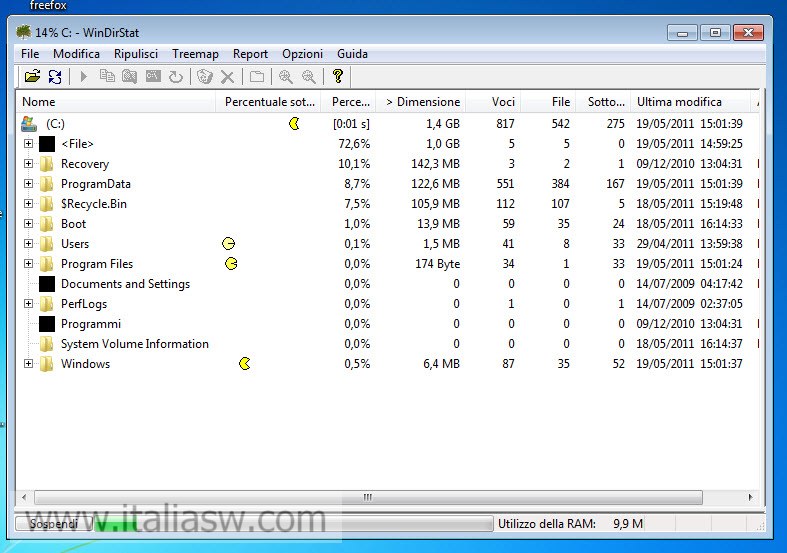Open the Ripulisci menu

[x=136, y=54]
